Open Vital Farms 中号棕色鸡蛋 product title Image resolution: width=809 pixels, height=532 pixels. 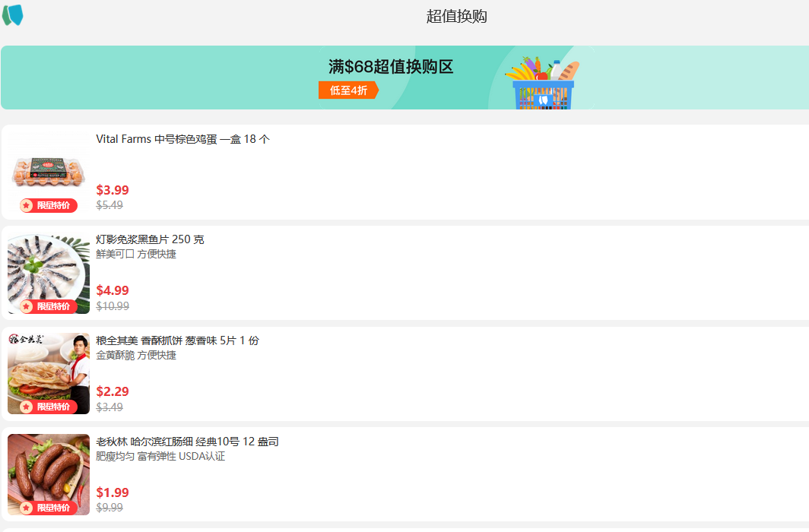(x=182, y=139)
